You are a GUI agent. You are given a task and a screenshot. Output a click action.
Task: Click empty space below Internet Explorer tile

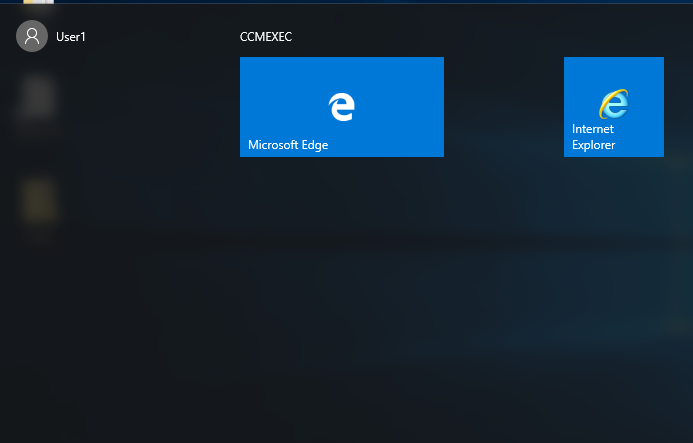coord(613,250)
